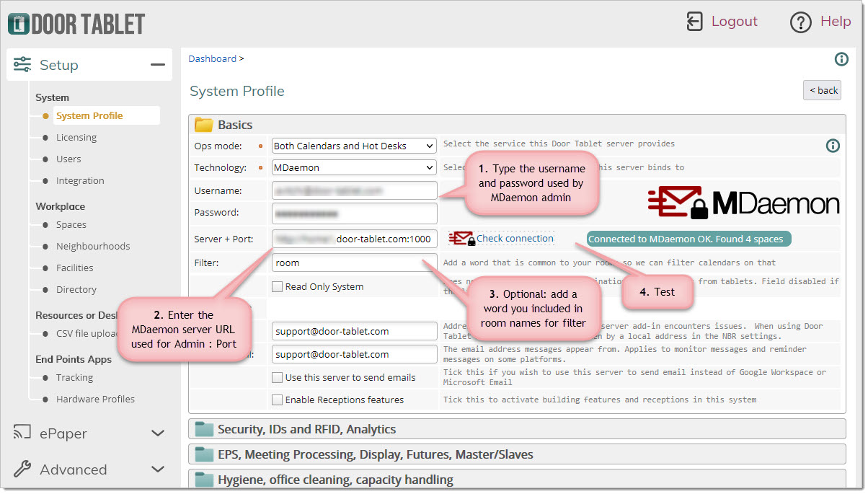Expand Security, IDs and RFID, Analytics section
868x494 pixels.
click(517, 429)
